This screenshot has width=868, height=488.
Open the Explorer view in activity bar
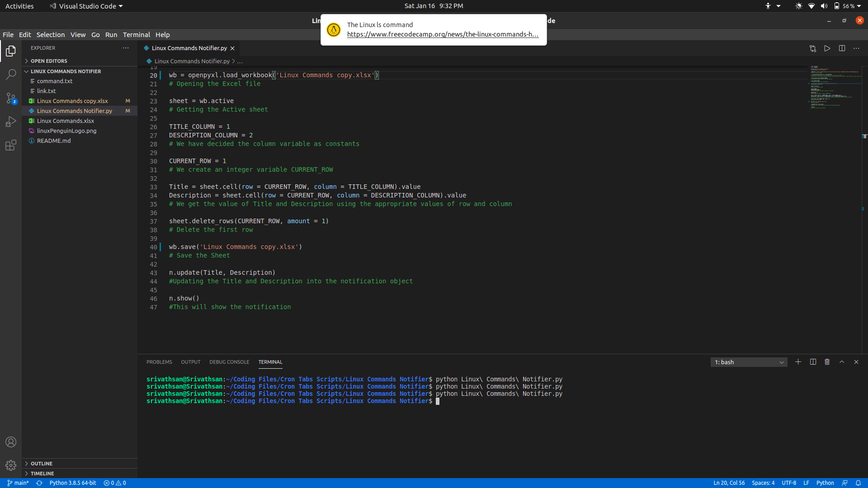pos(11,51)
